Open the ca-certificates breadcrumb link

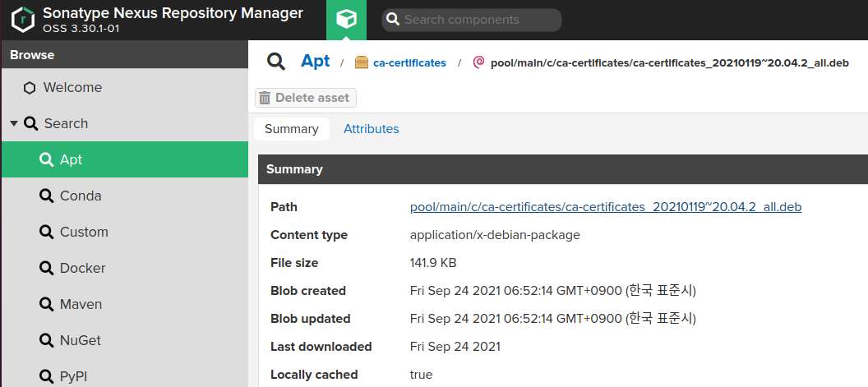[x=409, y=63]
